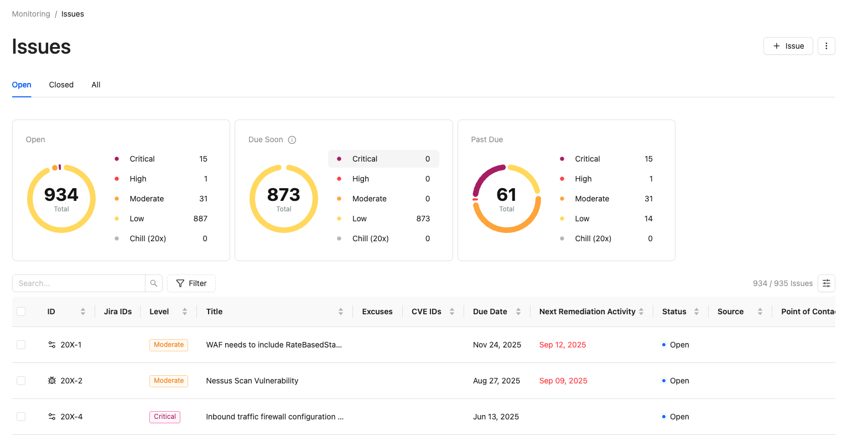
Task: Open table column settings icon
Action: [x=826, y=283]
